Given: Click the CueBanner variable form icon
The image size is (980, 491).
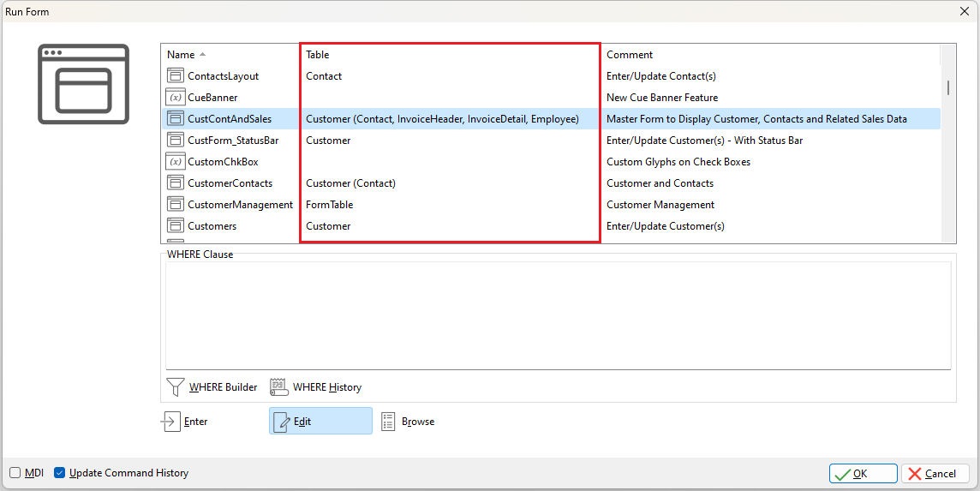Looking at the screenshot, I should pyautogui.click(x=176, y=98).
